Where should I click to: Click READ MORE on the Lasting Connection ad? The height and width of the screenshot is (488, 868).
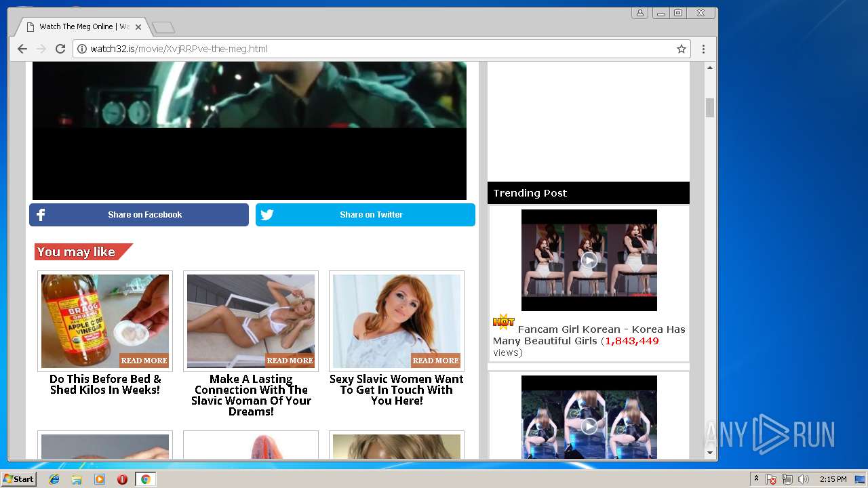pos(290,361)
